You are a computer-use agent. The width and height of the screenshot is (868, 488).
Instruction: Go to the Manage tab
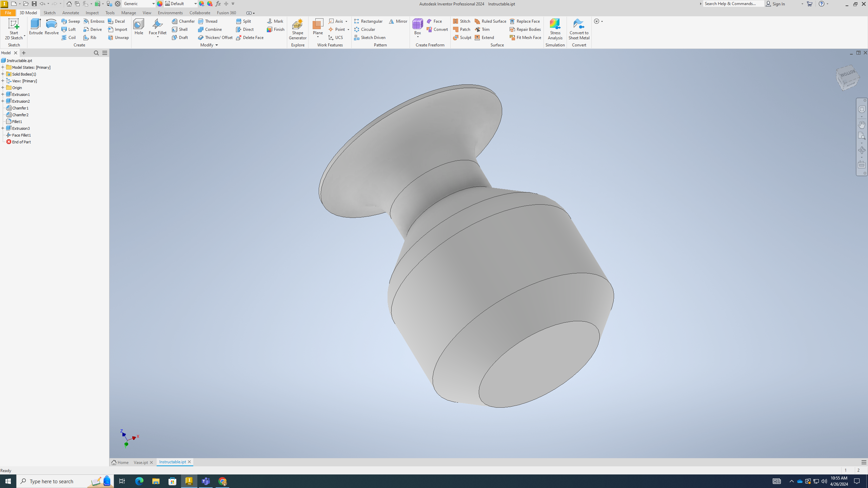(x=129, y=13)
